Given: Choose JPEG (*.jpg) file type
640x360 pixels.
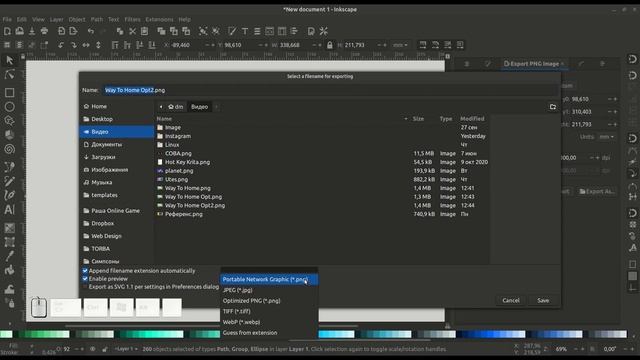Looking at the screenshot, I should point(269,290).
